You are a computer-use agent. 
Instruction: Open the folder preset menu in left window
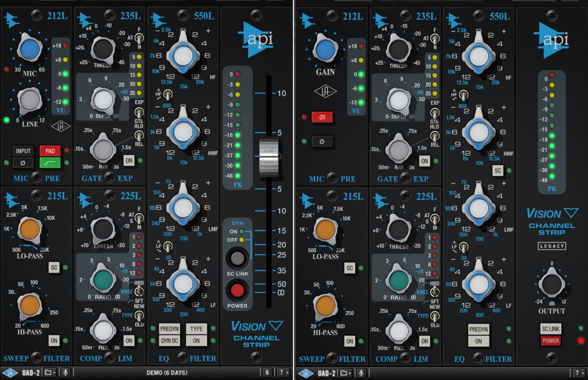[x=50, y=373]
